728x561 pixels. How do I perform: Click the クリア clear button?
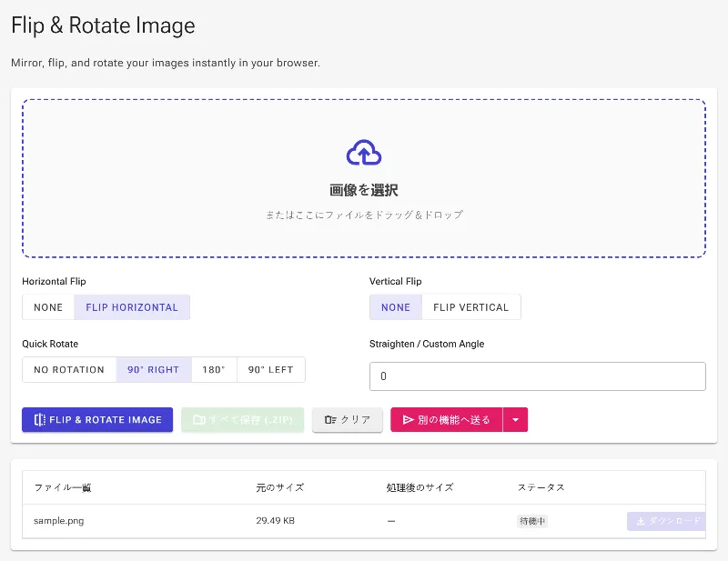[x=348, y=420]
